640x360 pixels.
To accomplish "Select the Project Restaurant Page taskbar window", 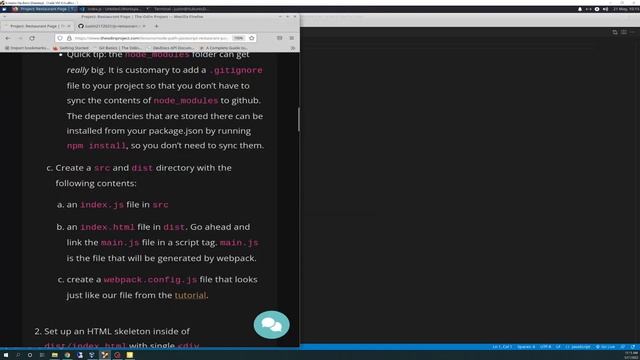I will tap(44, 9).
